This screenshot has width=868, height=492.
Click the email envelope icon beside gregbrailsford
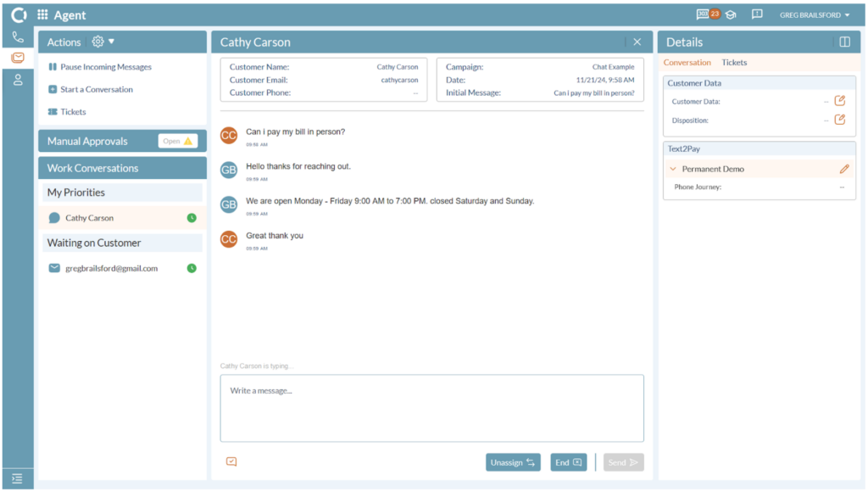click(54, 268)
